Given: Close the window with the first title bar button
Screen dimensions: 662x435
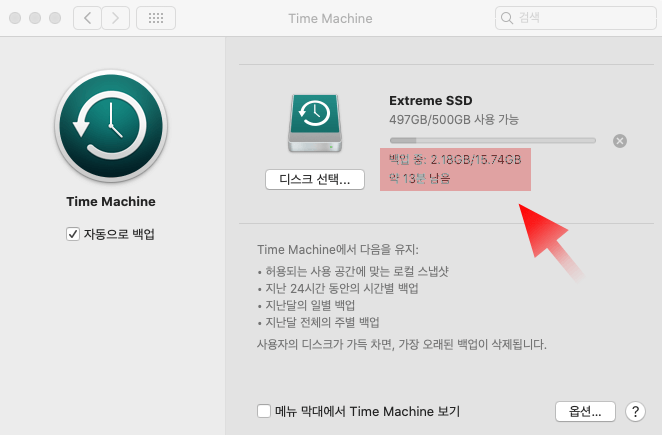Looking at the screenshot, I should 15,18.
